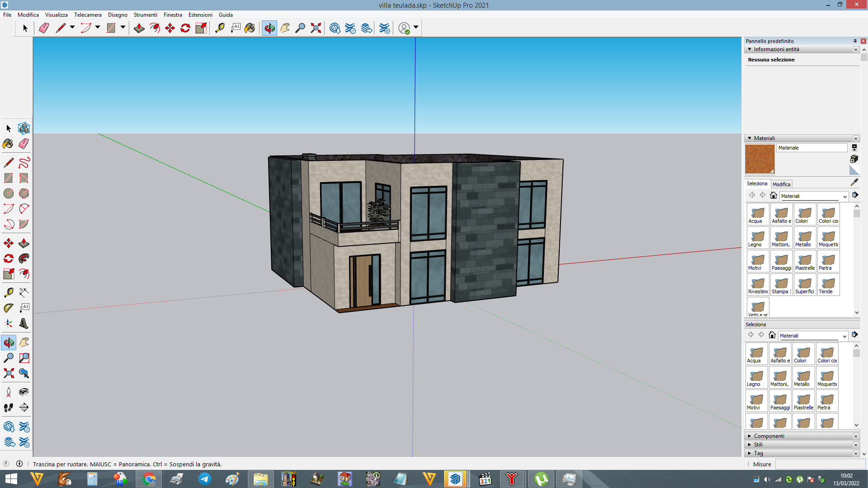Activate the Paint Bucket tool in left toolbar
The image size is (868, 488).
[8, 144]
